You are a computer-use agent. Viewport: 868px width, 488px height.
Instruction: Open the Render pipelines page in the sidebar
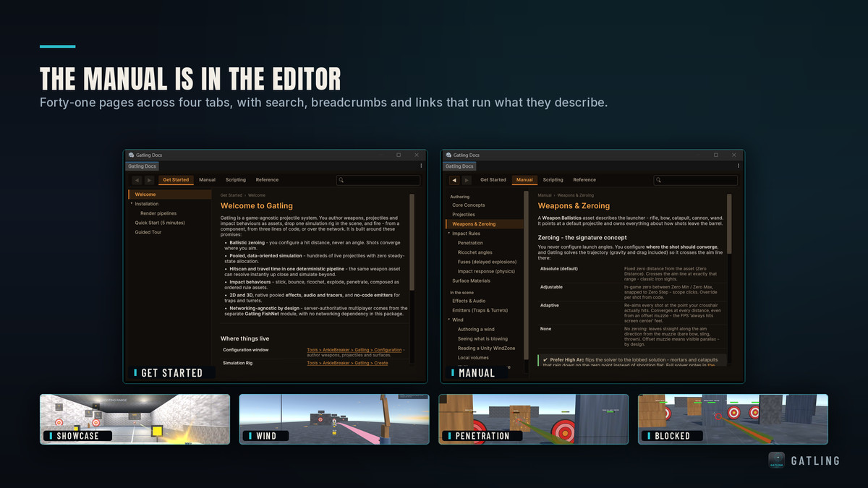pos(158,213)
